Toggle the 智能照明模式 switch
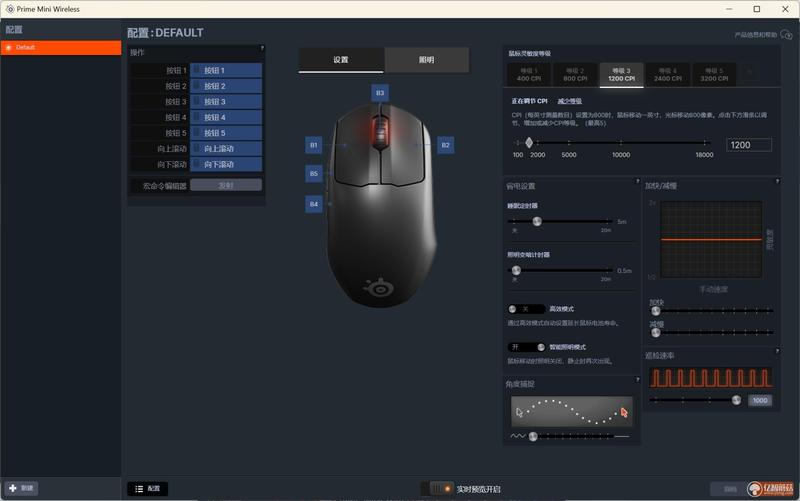Image resolution: width=800 pixels, height=501 pixels. [x=526, y=347]
